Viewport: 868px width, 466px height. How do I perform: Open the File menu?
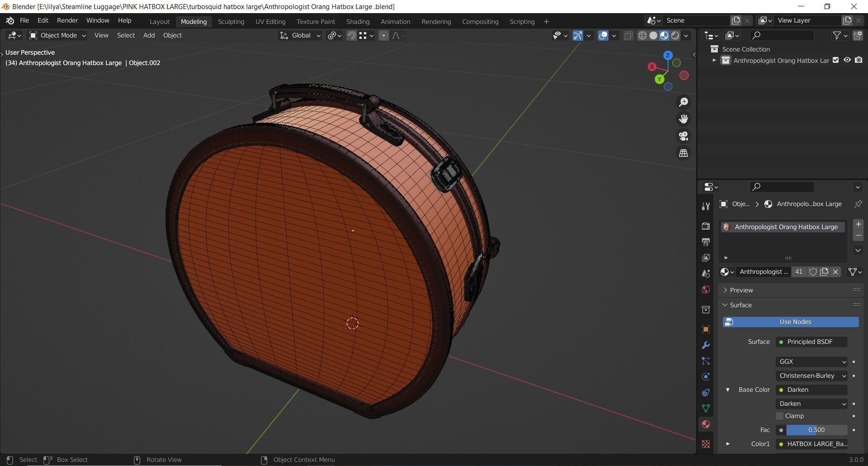(x=24, y=21)
